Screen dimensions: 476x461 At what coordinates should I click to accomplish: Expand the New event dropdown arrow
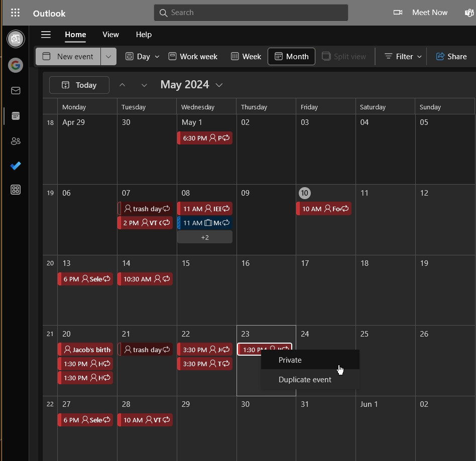pos(108,56)
